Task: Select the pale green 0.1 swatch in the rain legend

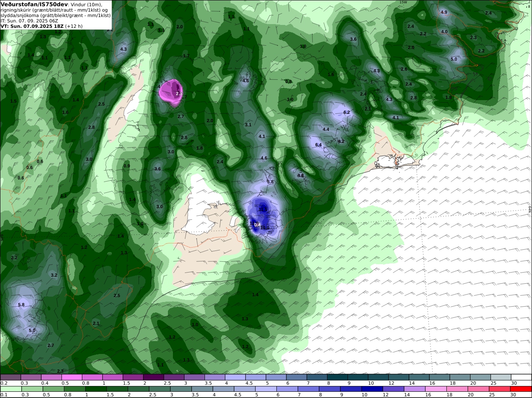Action: (10, 389)
